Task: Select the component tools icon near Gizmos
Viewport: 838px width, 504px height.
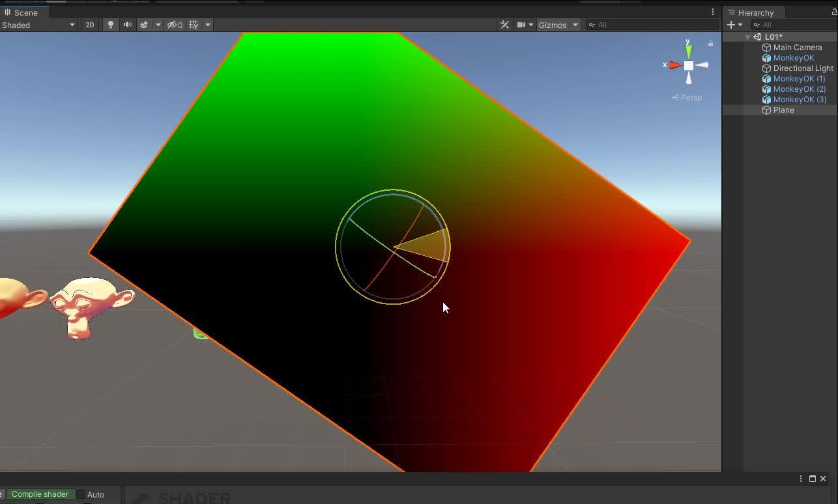Action: [505, 25]
